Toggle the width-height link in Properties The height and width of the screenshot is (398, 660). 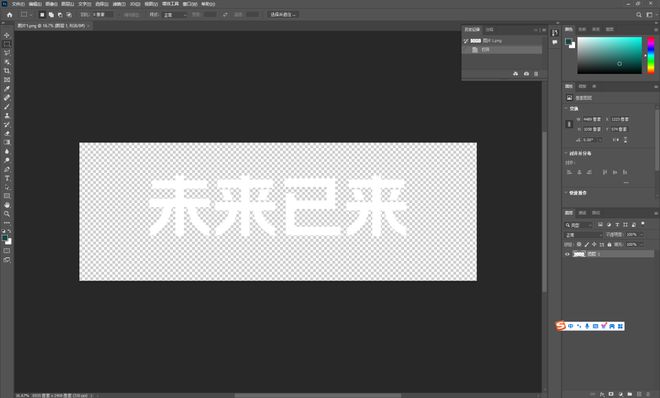click(x=569, y=124)
